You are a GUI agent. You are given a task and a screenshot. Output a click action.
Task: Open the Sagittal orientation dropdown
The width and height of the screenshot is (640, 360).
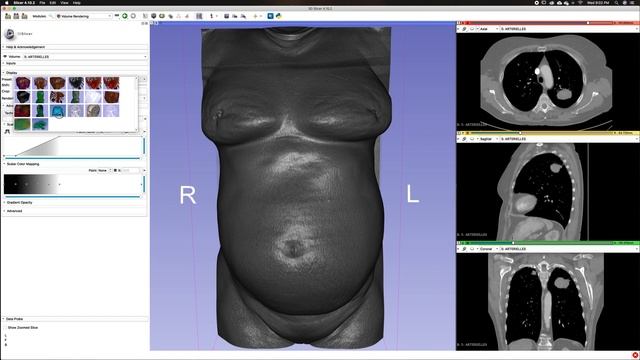[x=488, y=139]
